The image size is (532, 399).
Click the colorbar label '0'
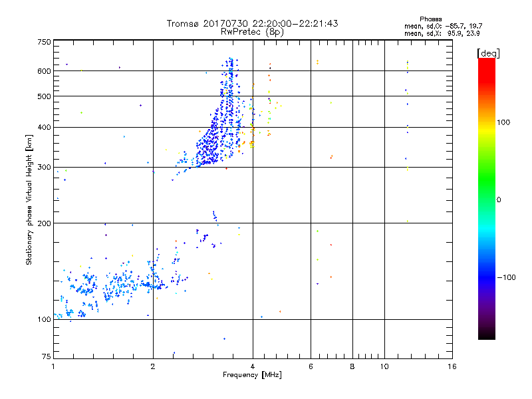(x=498, y=200)
